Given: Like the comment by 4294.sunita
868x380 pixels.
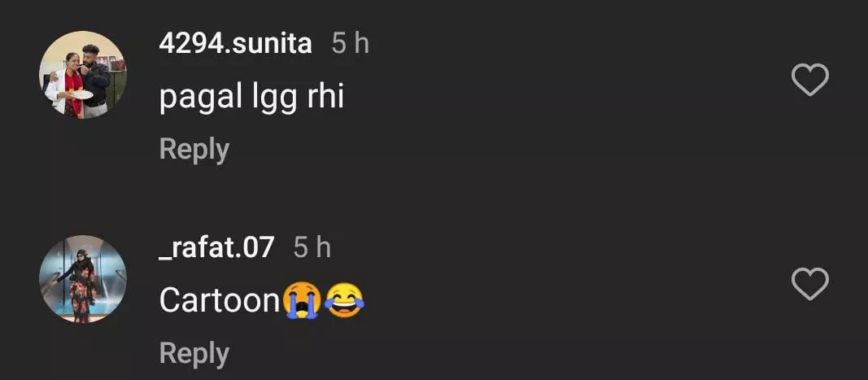Looking at the screenshot, I should click(x=809, y=81).
